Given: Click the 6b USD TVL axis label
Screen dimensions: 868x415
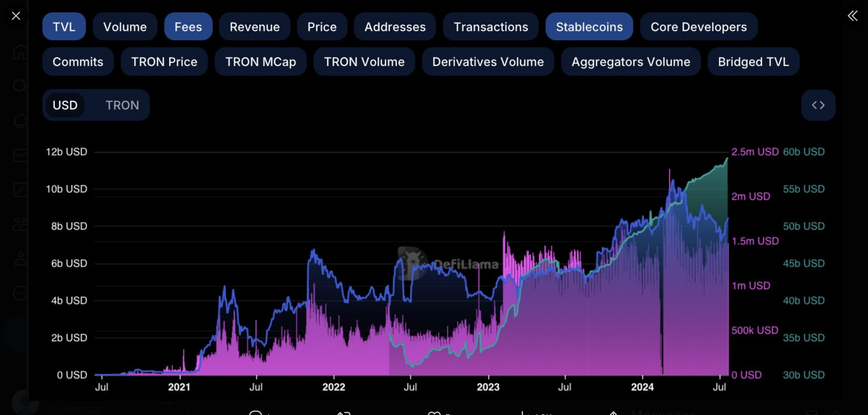Looking at the screenshot, I should coord(69,263).
